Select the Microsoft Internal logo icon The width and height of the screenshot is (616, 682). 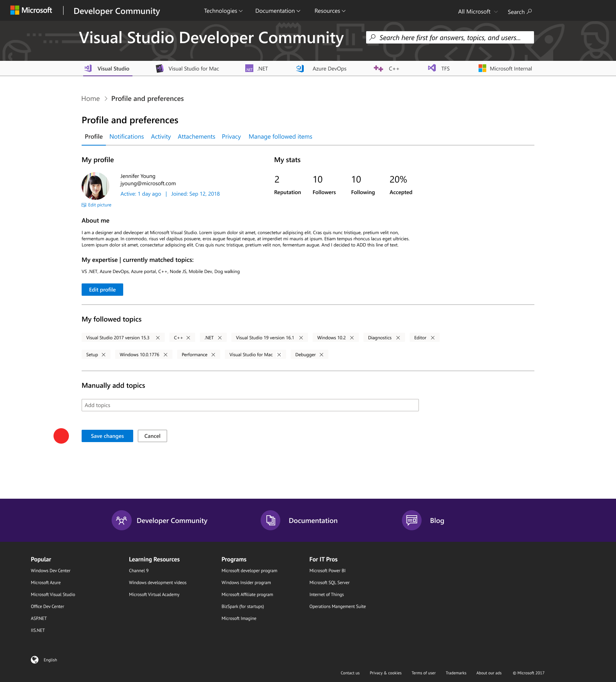tap(482, 68)
